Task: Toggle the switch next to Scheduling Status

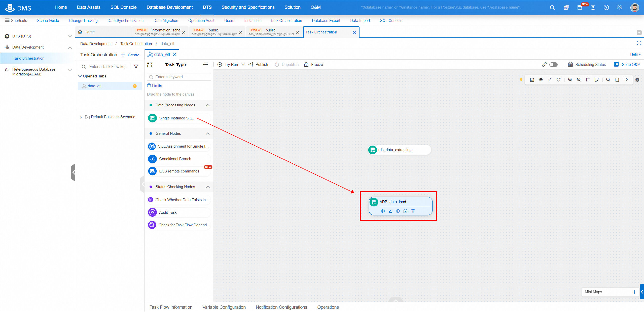Action: (x=553, y=65)
